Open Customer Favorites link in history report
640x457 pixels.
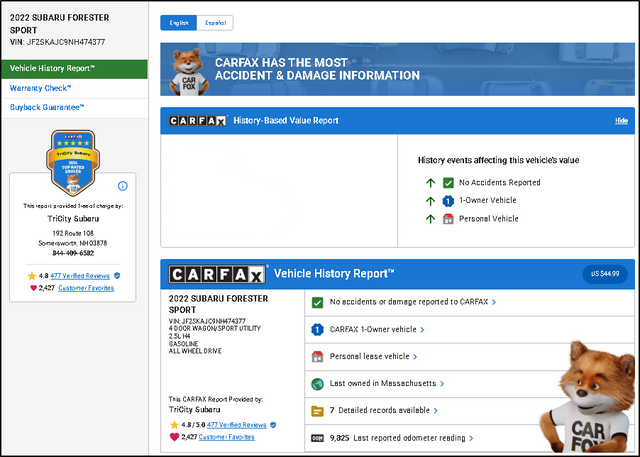[227, 437]
